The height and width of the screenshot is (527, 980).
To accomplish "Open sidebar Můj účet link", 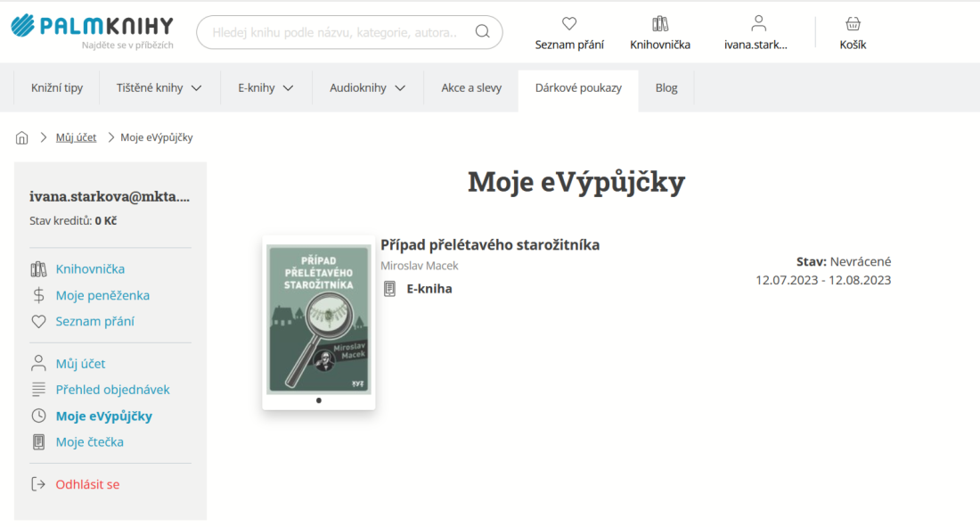I will (x=80, y=364).
